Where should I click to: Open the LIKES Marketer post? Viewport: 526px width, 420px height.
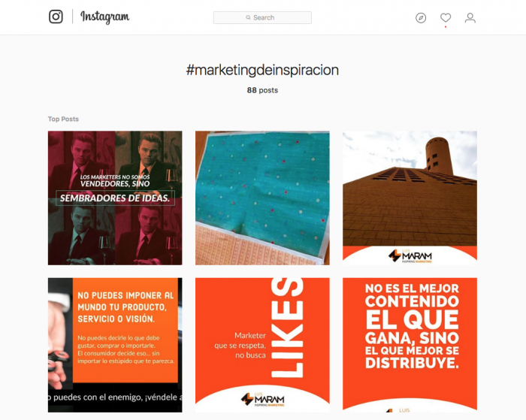point(262,345)
